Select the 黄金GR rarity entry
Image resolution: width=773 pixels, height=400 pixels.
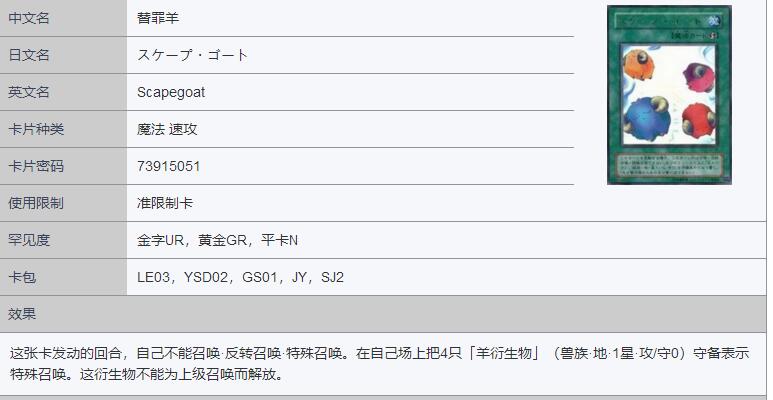(222, 240)
